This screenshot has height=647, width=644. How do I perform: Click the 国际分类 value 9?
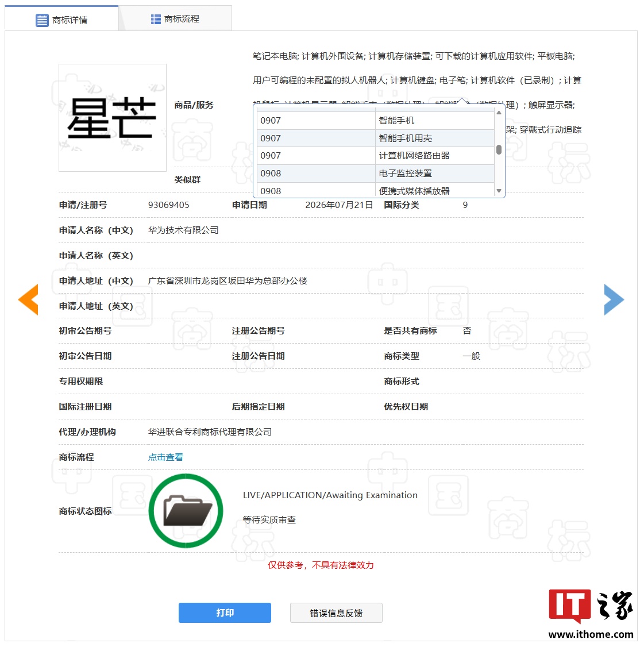coord(465,205)
